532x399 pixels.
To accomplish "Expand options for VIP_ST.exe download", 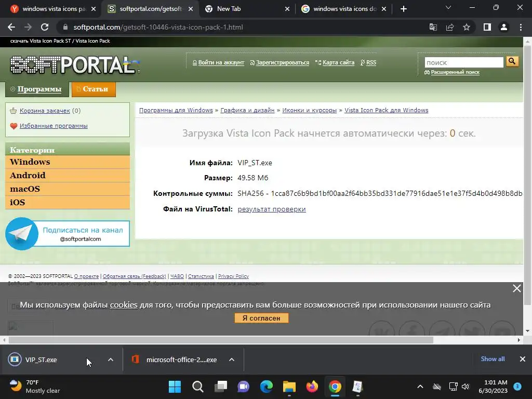I will tap(111, 360).
